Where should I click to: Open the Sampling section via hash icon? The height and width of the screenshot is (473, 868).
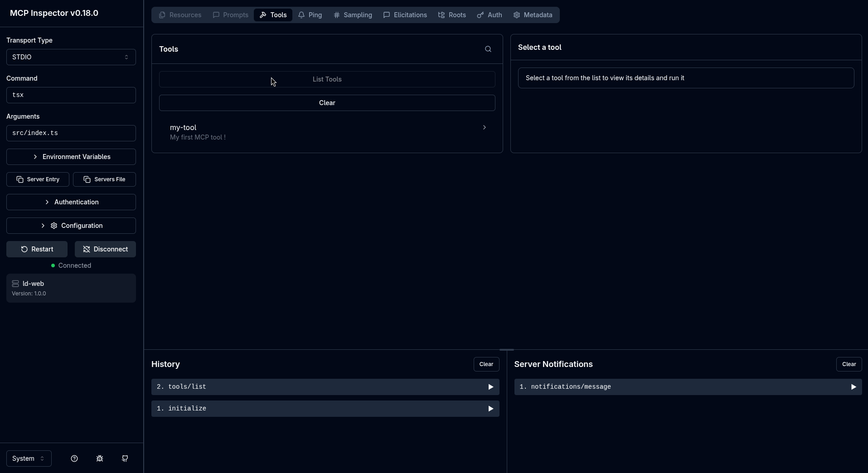(337, 15)
